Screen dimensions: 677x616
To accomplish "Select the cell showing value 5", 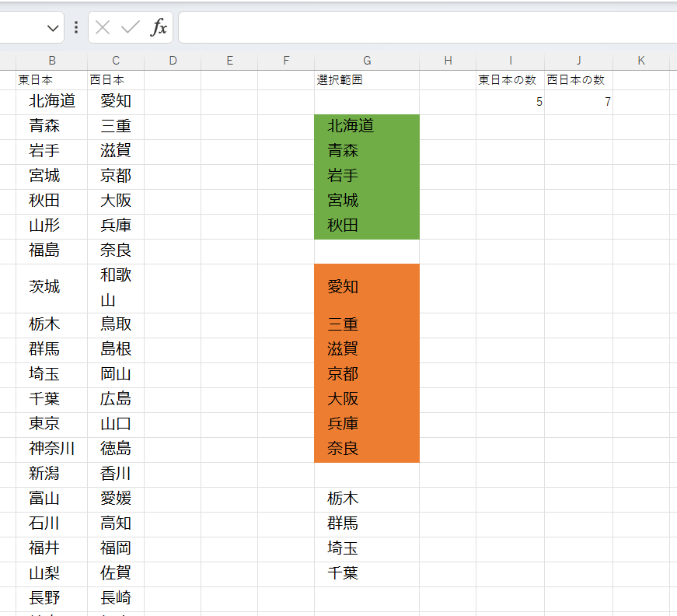I will pos(511,103).
